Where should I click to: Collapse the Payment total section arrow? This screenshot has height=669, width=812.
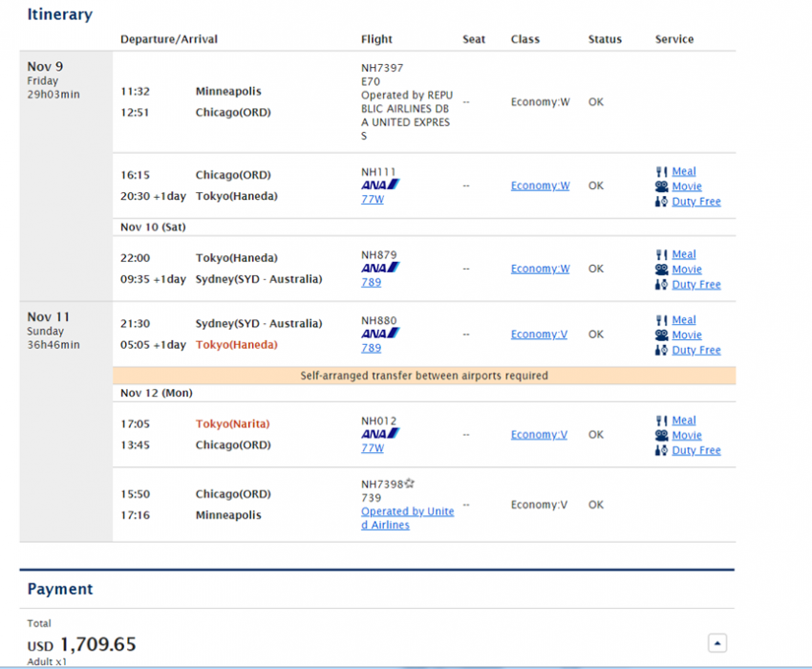pyautogui.click(x=716, y=643)
